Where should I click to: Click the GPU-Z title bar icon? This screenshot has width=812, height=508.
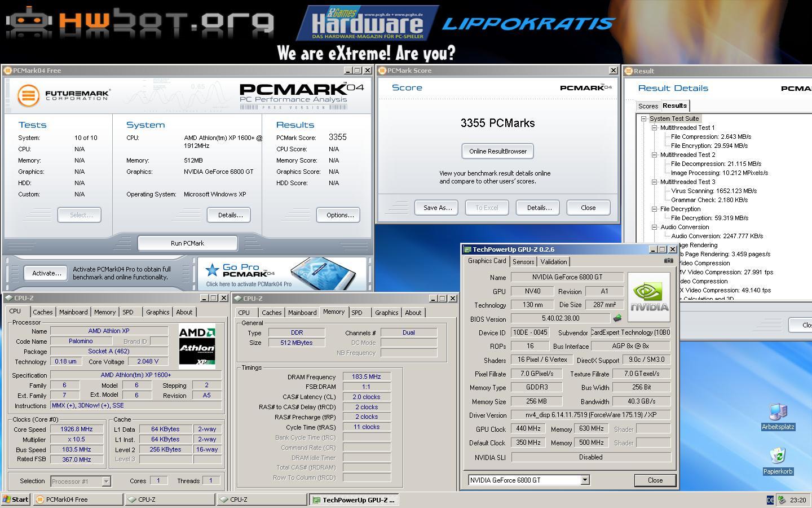click(x=467, y=249)
